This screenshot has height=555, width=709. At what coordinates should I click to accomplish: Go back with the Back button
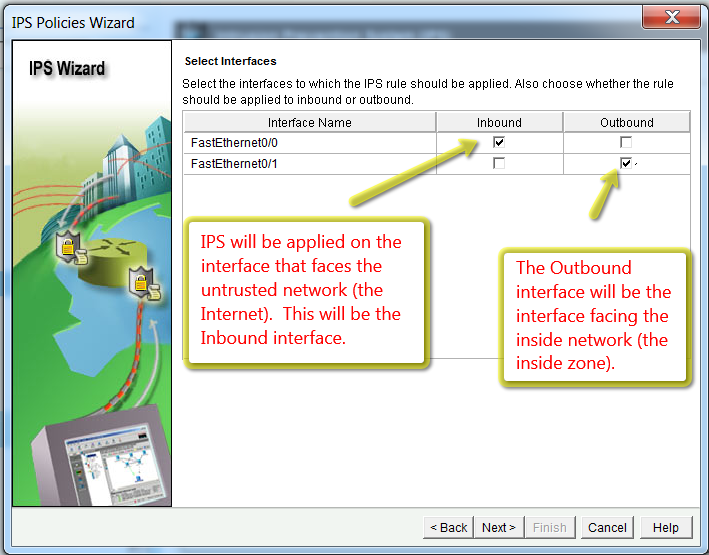coord(449,527)
